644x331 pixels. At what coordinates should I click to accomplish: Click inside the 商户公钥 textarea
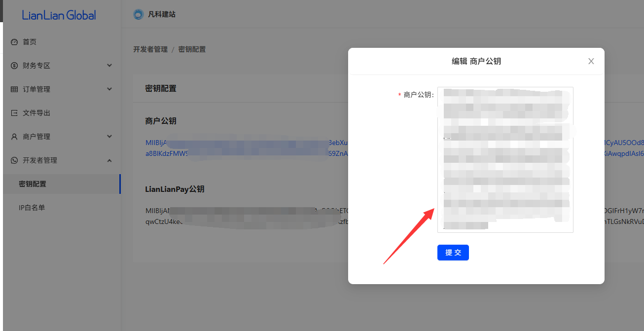click(505, 159)
